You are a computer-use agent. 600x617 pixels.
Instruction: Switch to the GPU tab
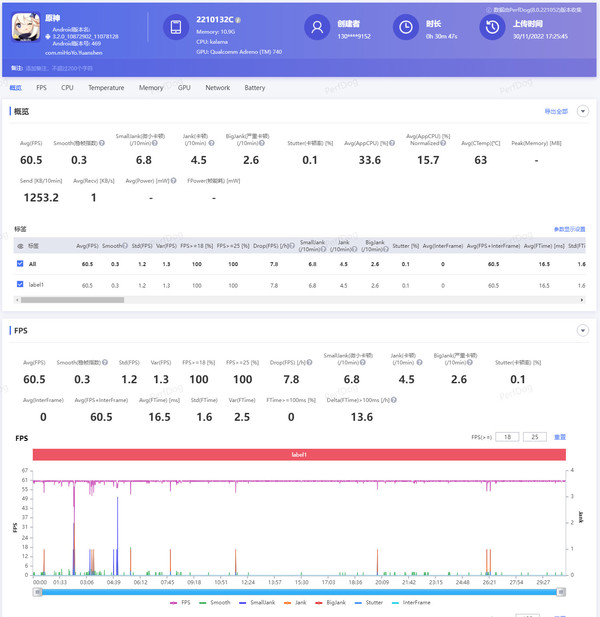184,88
